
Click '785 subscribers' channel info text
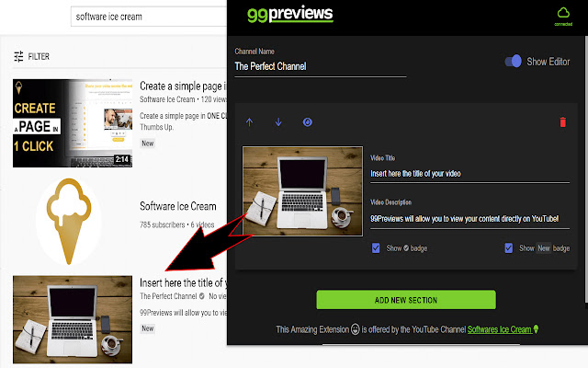coord(163,224)
